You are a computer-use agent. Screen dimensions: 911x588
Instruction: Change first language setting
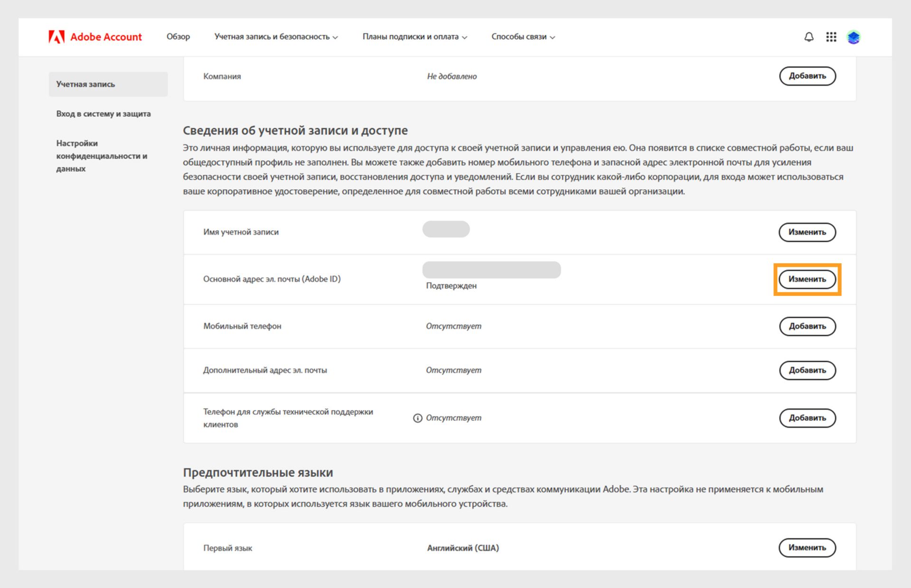click(807, 548)
